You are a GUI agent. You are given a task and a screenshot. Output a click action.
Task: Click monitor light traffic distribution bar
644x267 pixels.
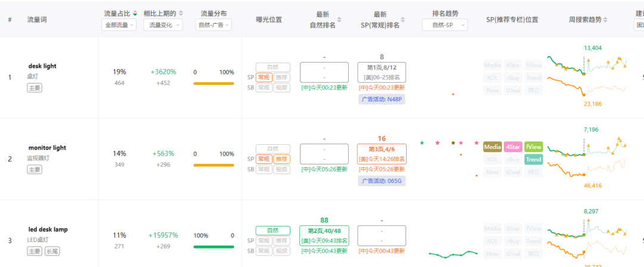click(x=213, y=165)
